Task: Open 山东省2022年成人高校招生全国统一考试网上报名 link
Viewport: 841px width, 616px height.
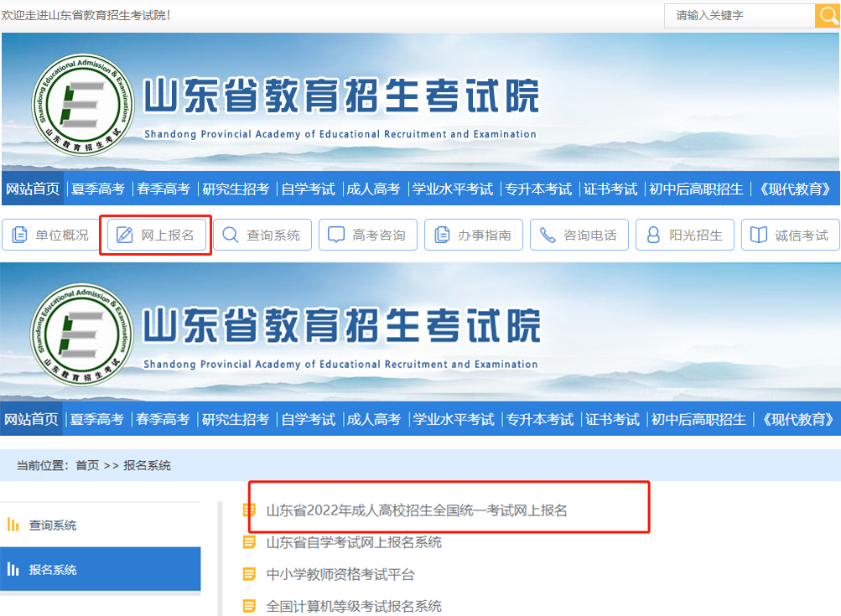Action: click(417, 510)
